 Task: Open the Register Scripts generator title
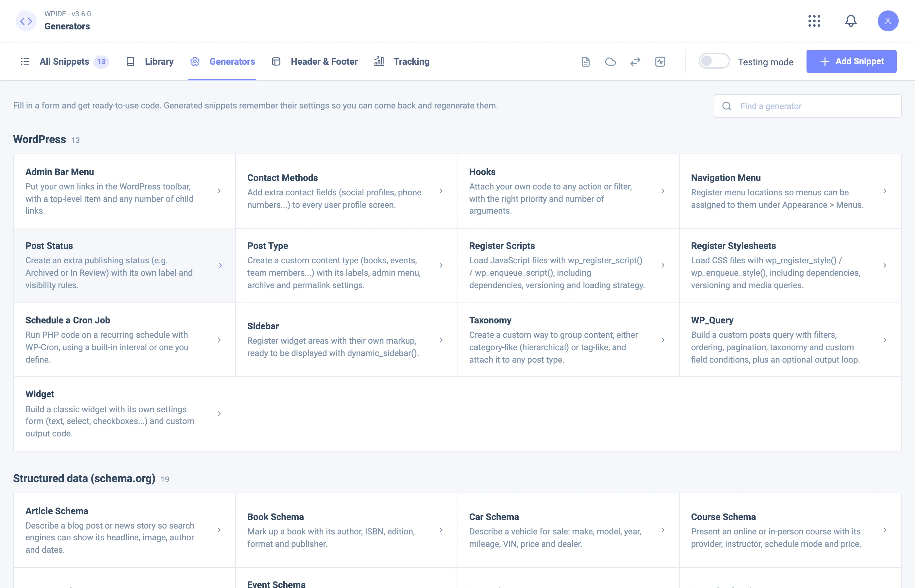(x=502, y=246)
